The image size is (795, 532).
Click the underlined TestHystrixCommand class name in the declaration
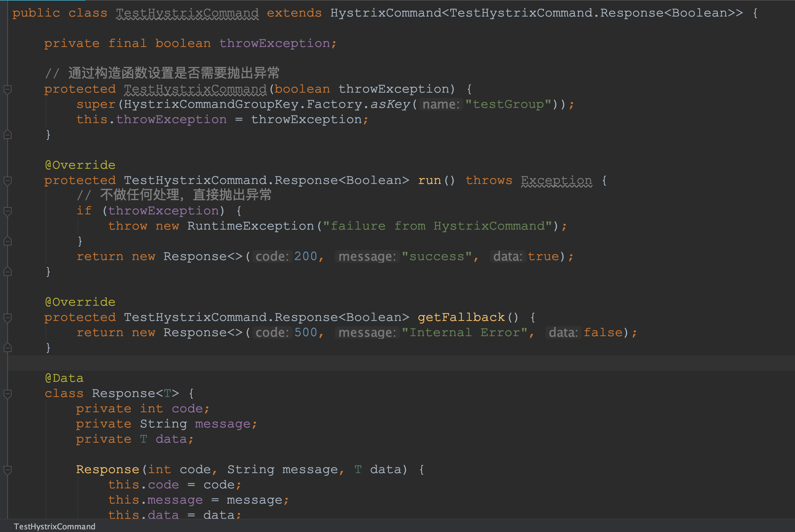pos(187,13)
